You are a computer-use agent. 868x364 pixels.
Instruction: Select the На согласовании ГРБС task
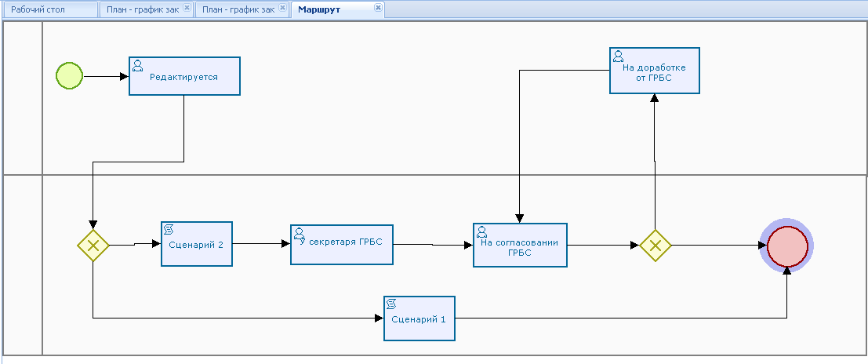tap(520, 248)
